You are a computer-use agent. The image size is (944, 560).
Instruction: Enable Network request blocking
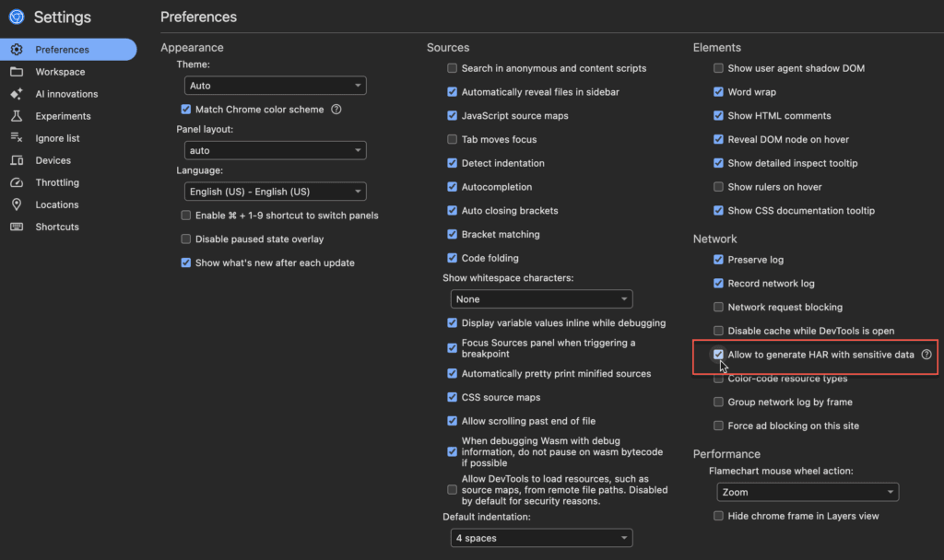(x=718, y=307)
